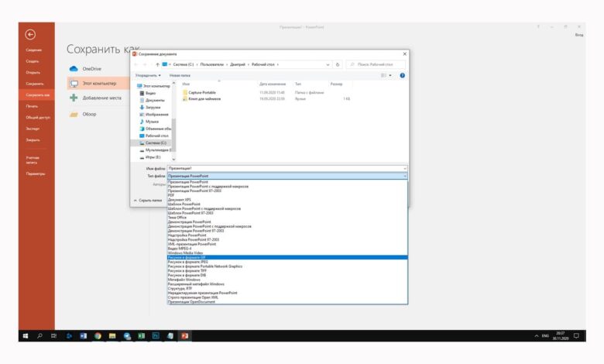604x364 pixels.
Task: Choose 'Видео MPEG-4' file type
Action: tap(287, 249)
